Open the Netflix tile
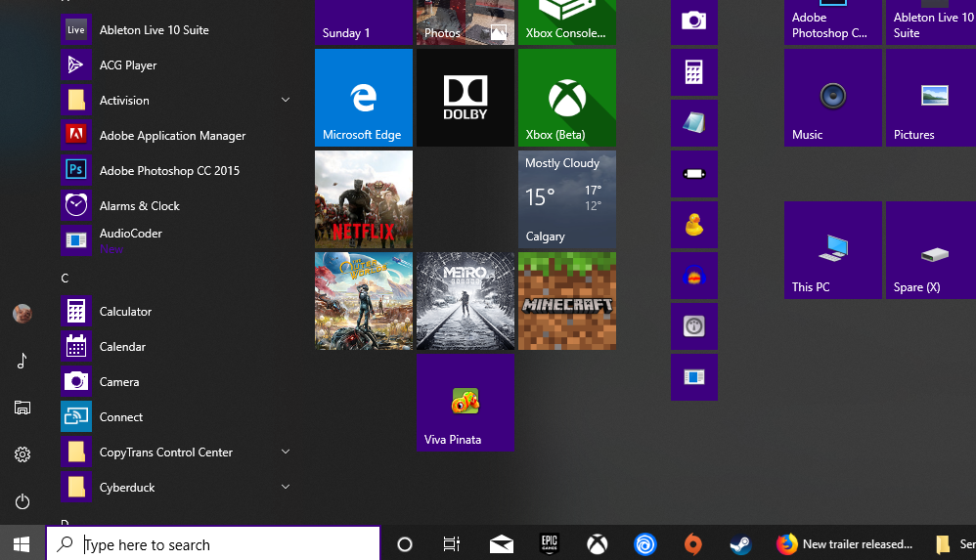The width and height of the screenshot is (976, 560). [363, 199]
